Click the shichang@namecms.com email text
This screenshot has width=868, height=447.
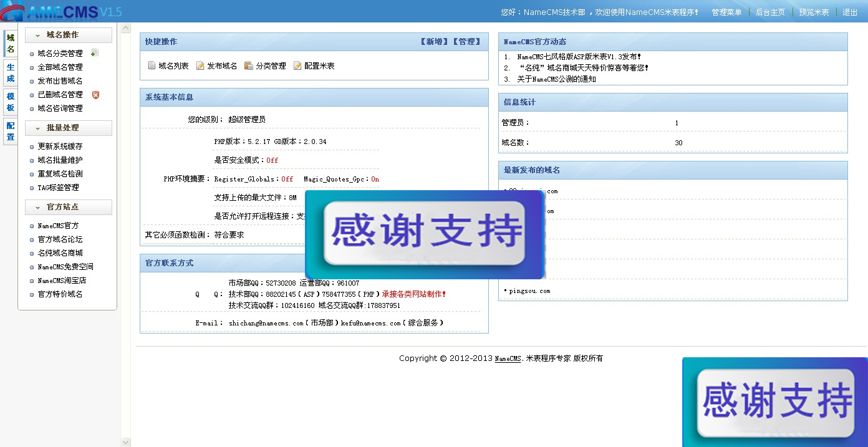(266, 323)
